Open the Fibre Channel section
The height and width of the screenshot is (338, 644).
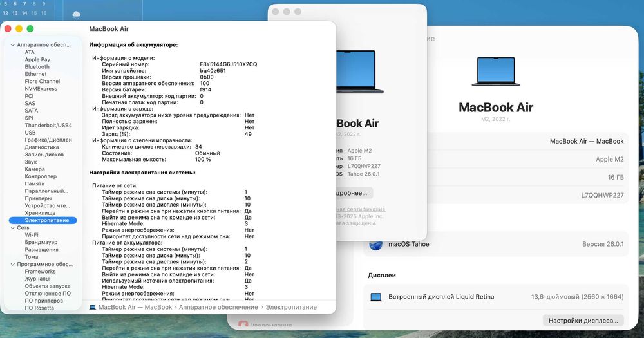pyautogui.click(x=43, y=82)
